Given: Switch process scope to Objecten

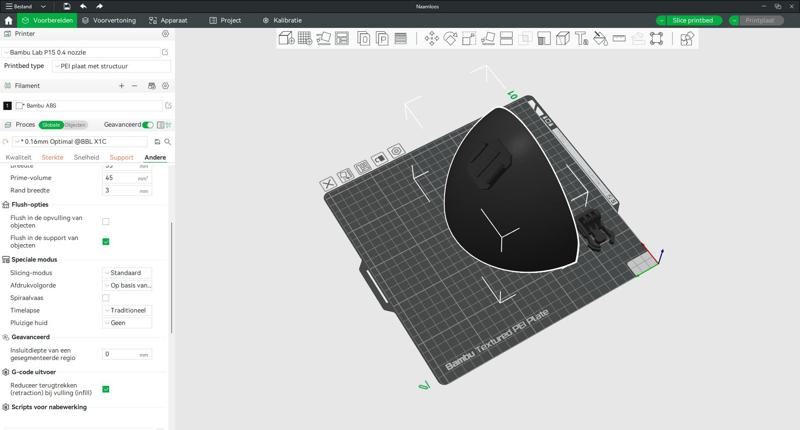Looking at the screenshot, I should click(x=75, y=125).
